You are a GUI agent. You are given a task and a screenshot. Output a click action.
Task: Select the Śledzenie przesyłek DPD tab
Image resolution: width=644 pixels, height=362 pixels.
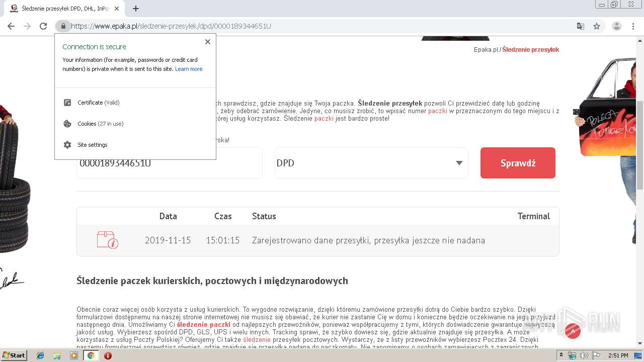tap(64, 9)
